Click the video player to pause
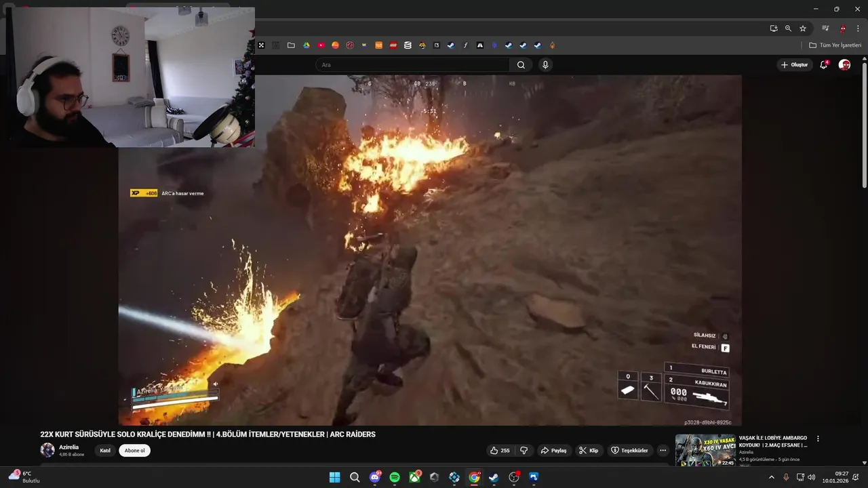 tap(430, 250)
